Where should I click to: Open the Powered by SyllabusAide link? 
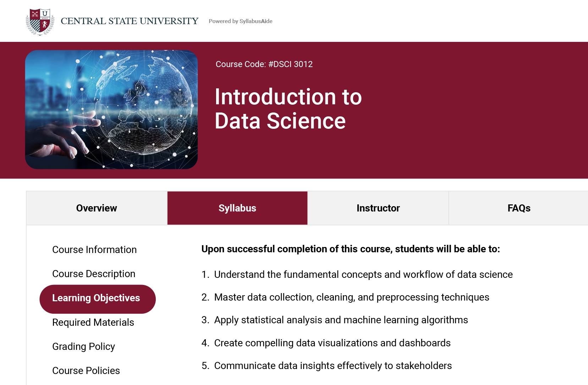pyautogui.click(x=240, y=21)
